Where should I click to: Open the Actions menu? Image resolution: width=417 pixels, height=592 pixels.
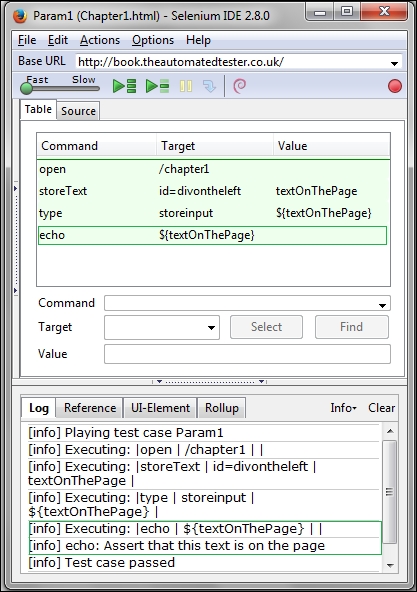point(100,40)
